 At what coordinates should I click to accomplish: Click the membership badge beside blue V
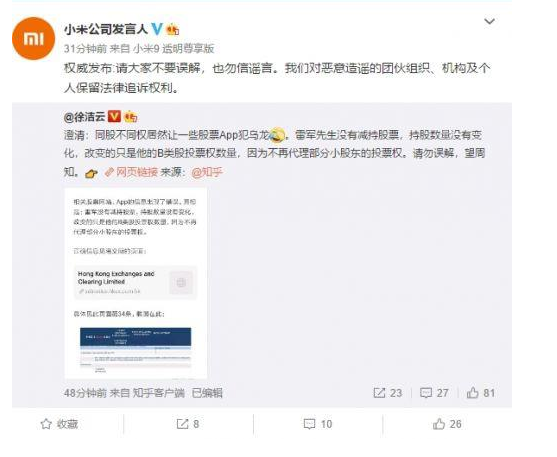(173, 29)
